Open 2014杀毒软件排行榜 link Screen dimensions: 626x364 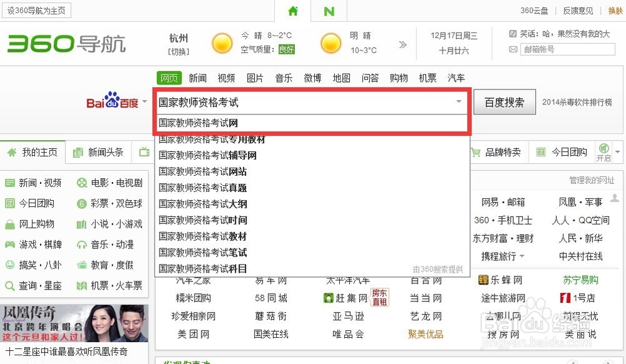pos(577,102)
